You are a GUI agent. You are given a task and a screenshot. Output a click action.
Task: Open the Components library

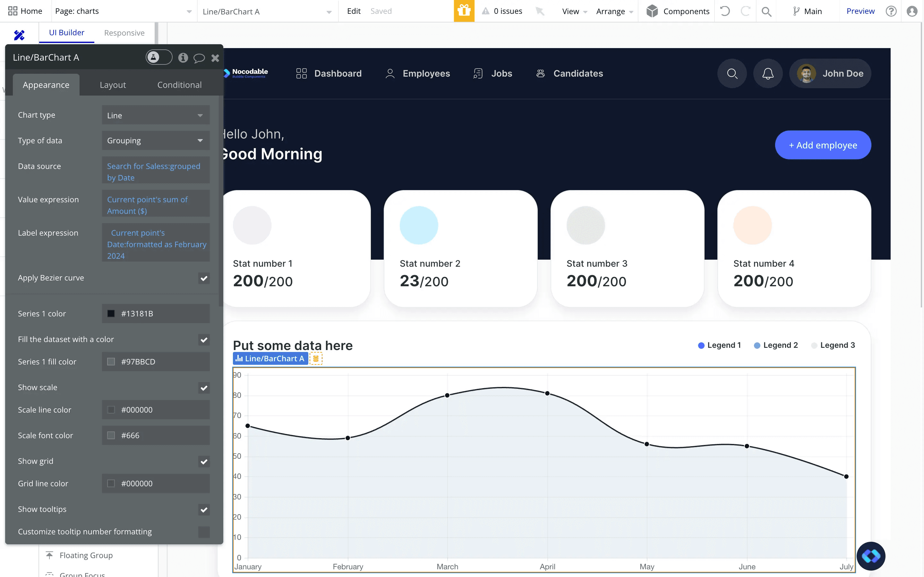(x=677, y=11)
